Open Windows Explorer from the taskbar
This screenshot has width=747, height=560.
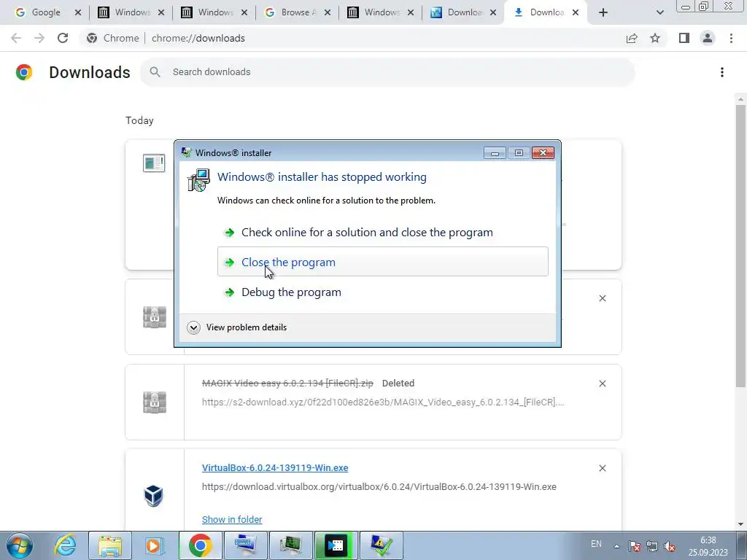pyautogui.click(x=109, y=545)
